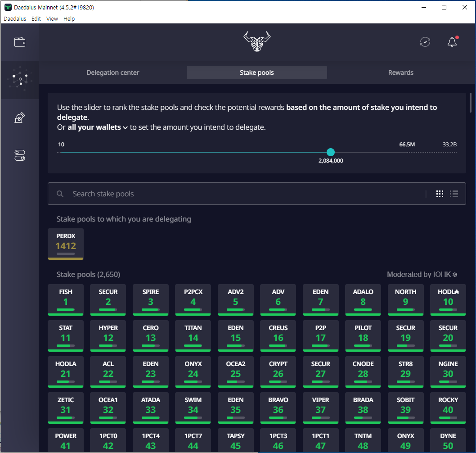Open the staking network sidebar icon
This screenshot has width=476, height=453.
[x=20, y=79]
